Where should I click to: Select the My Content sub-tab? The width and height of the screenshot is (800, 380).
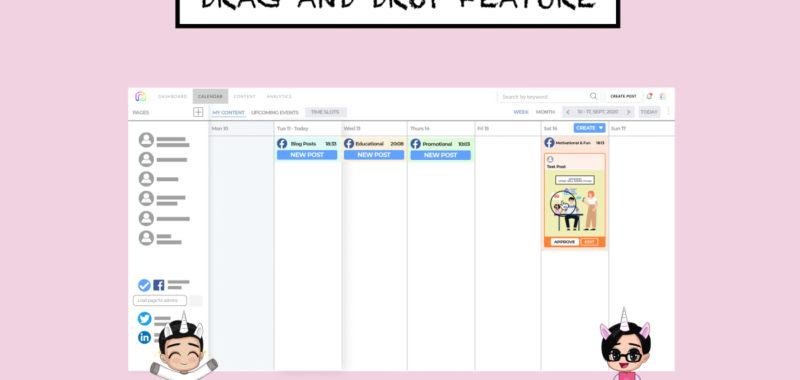229,113
